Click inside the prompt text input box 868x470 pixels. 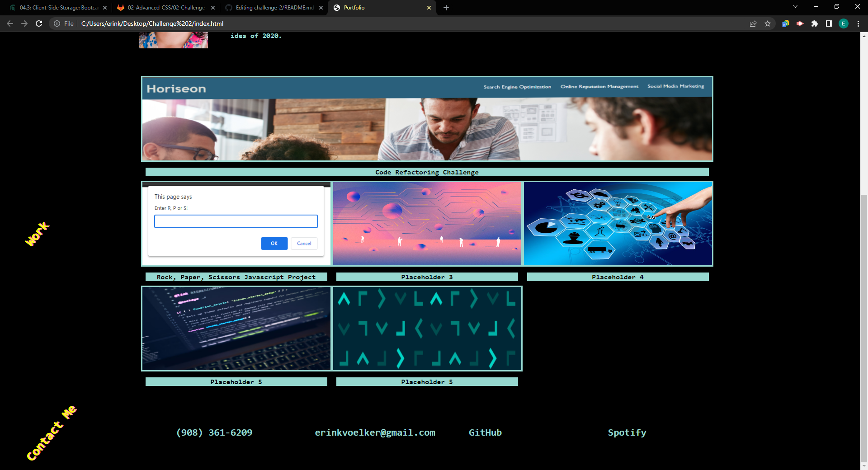point(236,221)
